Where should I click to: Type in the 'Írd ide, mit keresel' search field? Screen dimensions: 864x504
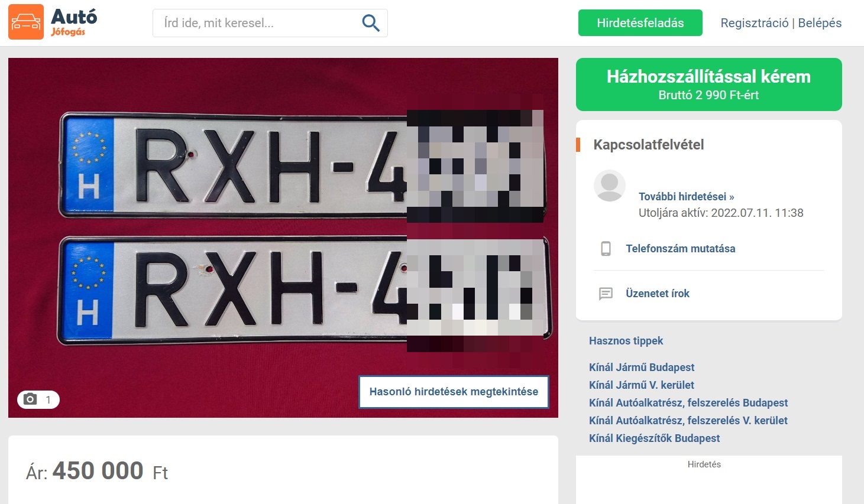[x=257, y=23]
